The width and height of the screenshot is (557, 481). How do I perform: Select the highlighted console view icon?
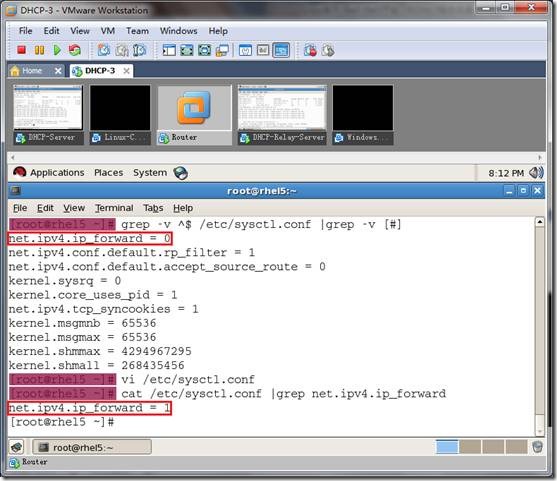point(281,50)
